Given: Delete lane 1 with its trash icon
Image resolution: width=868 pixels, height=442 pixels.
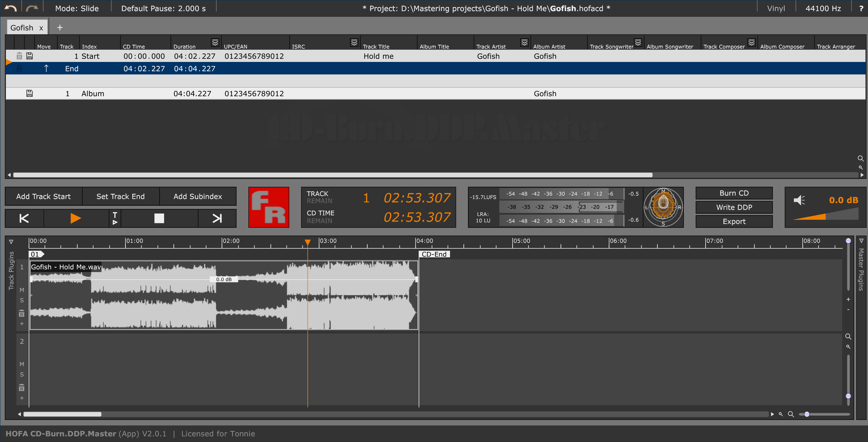Looking at the screenshot, I should [22, 313].
